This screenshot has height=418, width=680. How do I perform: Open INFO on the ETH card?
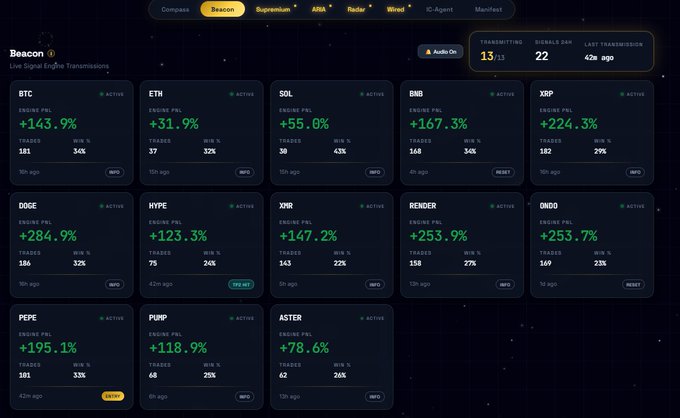245,172
